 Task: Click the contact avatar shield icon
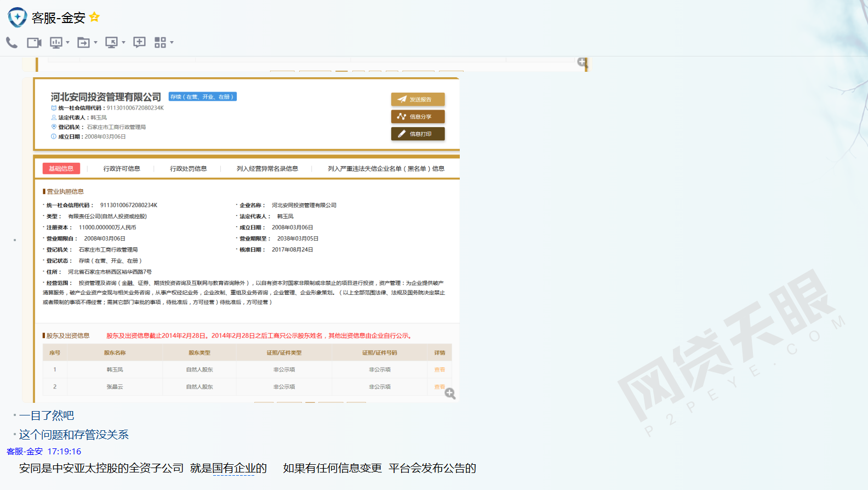18,18
